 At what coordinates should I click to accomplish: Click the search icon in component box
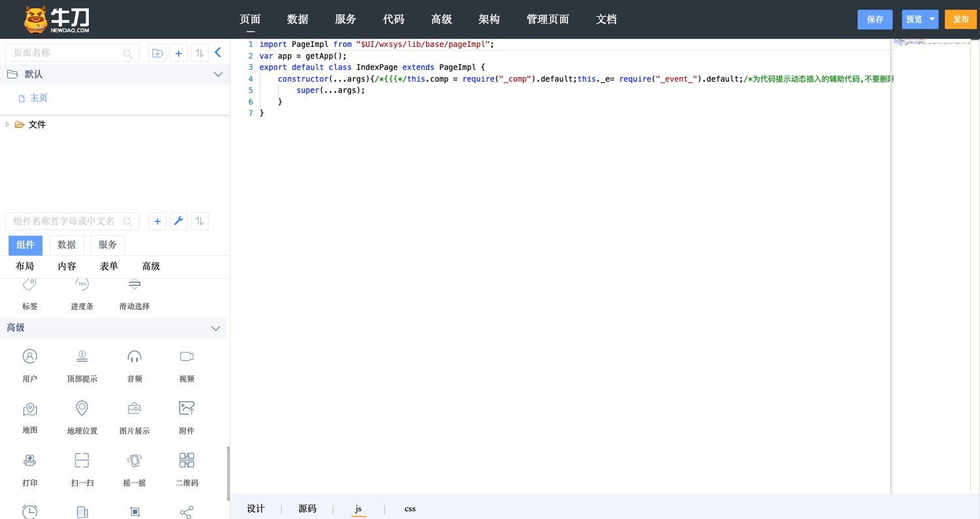pos(127,222)
